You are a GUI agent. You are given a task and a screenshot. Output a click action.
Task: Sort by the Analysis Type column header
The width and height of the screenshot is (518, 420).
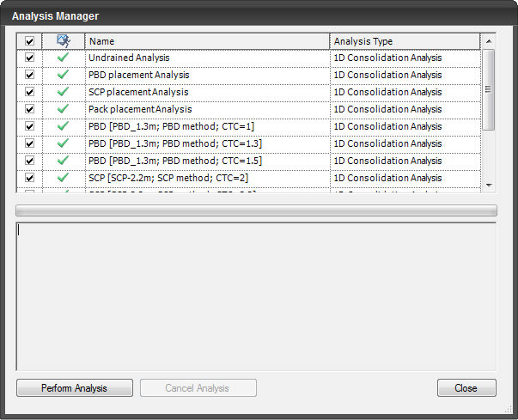pyautogui.click(x=405, y=41)
